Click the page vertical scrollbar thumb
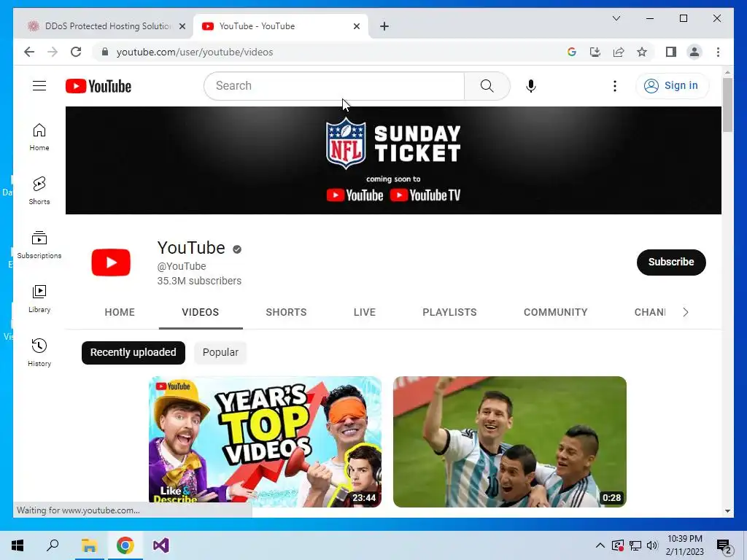Viewport: 747px width, 560px height. (727, 105)
